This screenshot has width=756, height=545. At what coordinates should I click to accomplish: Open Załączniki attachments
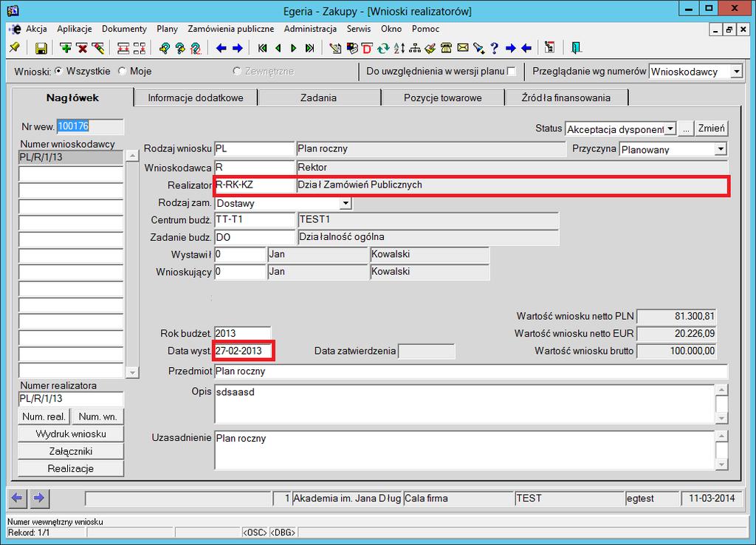tap(71, 451)
